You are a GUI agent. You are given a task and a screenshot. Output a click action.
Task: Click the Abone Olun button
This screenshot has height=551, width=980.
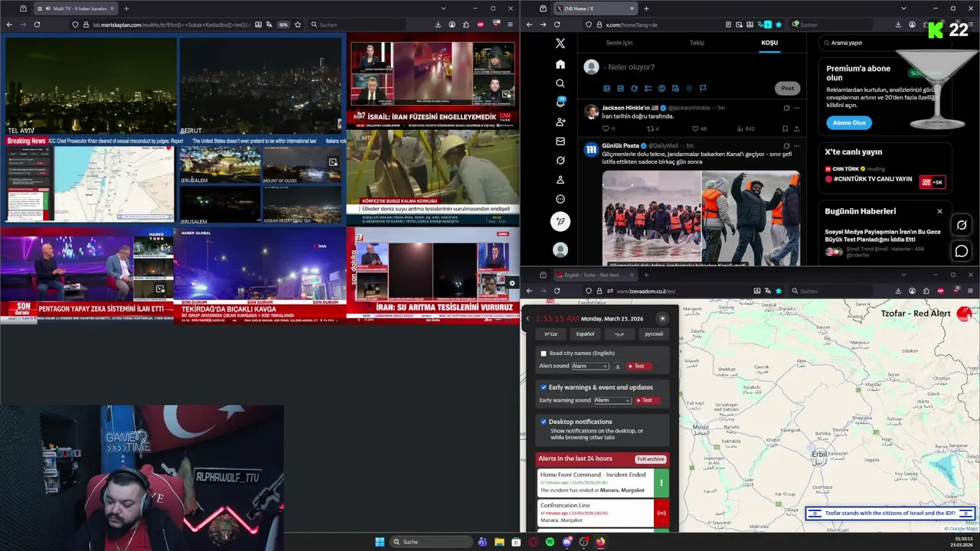[x=849, y=122]
